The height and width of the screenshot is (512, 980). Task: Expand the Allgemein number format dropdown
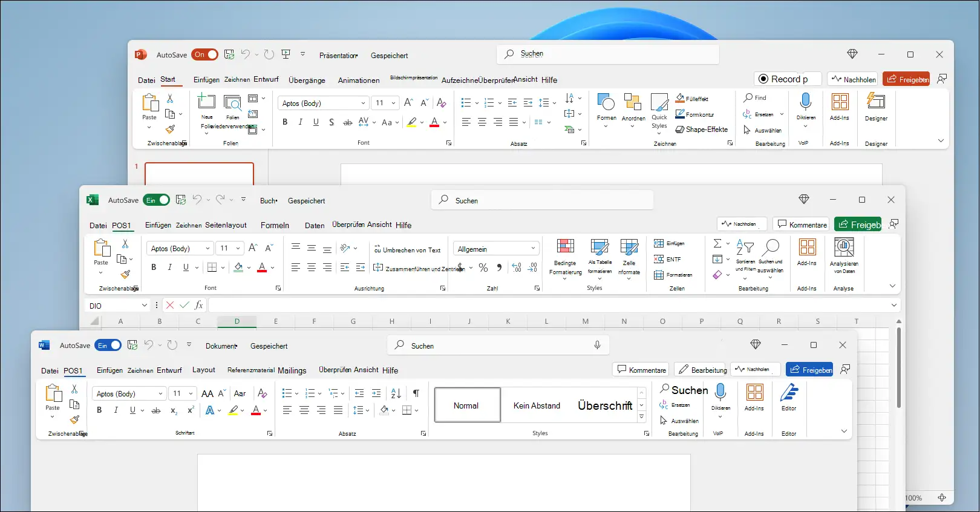pyautogui.click(x=533, y=249)
